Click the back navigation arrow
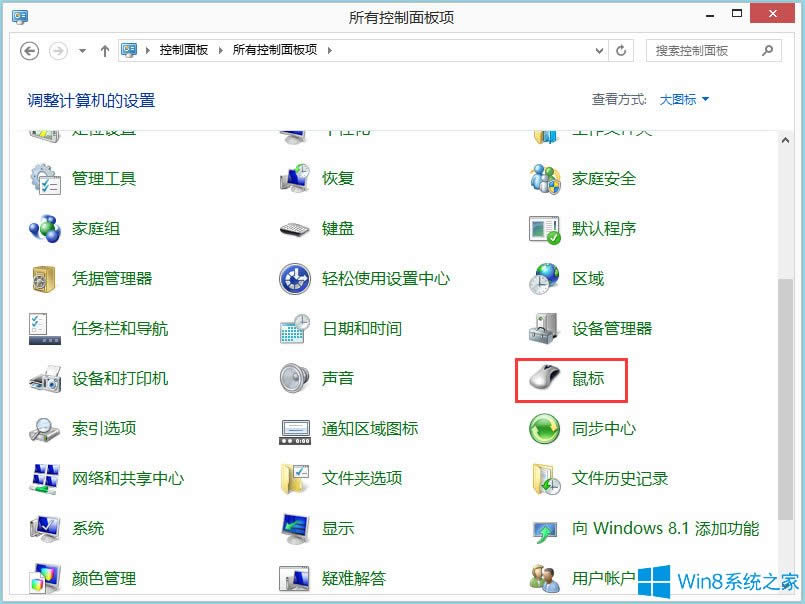 31,49
